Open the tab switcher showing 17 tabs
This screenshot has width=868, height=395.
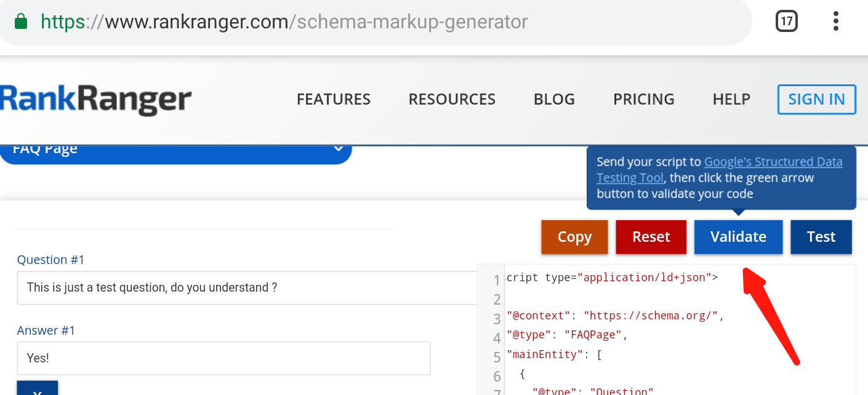click(786, 22)
